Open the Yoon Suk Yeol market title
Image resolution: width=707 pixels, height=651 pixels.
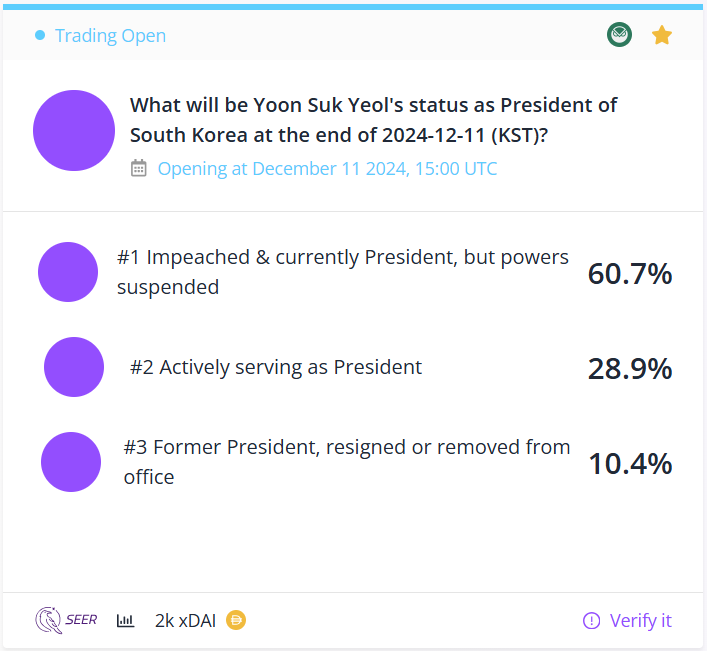pyautogui.click(x=373, y=120)
